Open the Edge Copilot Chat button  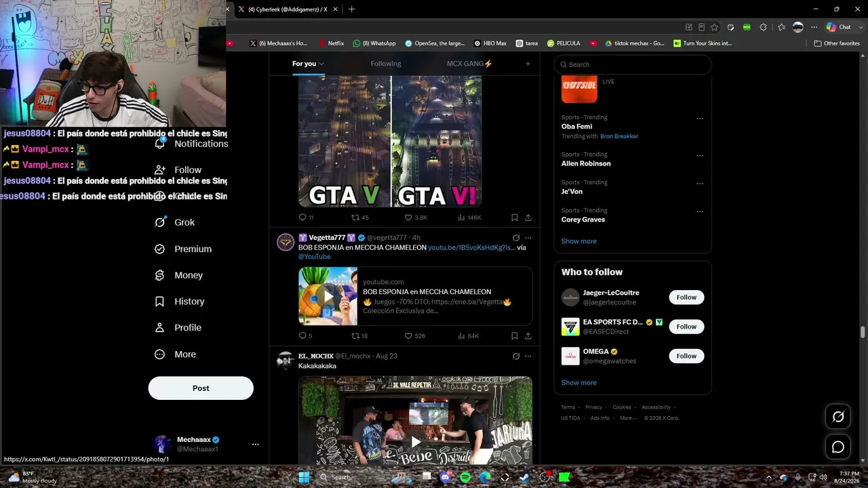839,27
